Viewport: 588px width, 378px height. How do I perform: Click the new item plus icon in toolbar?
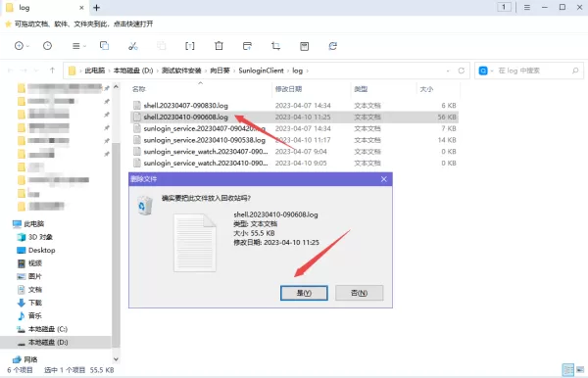coord(19,46)
